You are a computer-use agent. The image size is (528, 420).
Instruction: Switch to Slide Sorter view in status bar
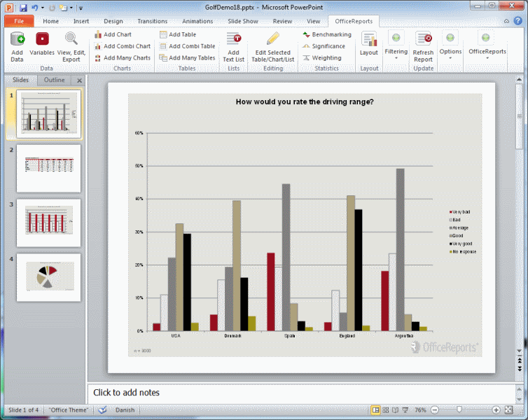click(x=386, y=410)
